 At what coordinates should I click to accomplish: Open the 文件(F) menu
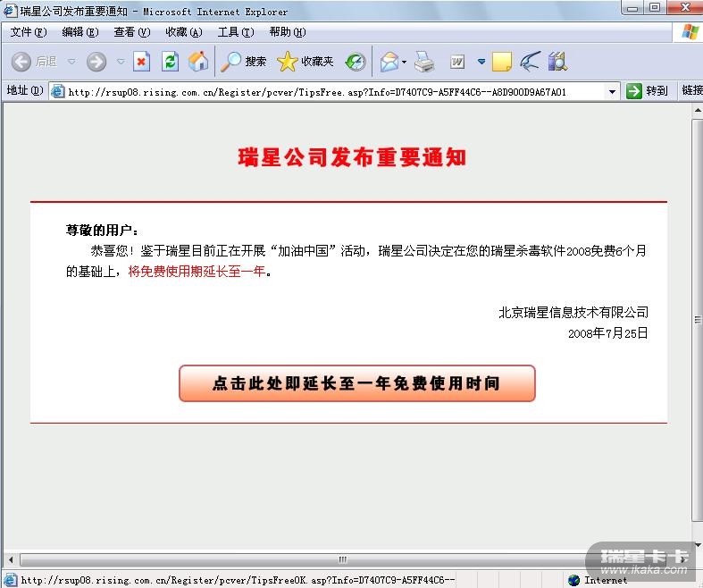[x=29, y=32]
